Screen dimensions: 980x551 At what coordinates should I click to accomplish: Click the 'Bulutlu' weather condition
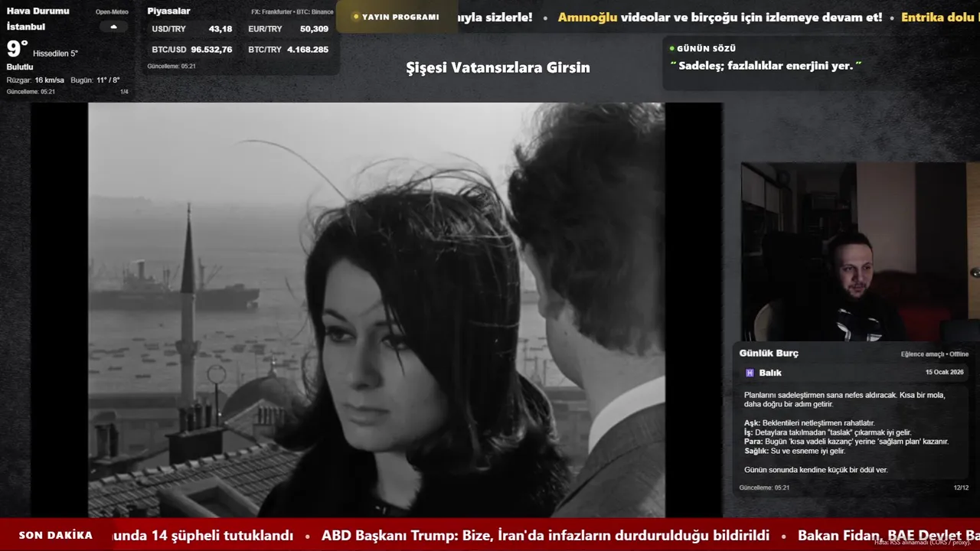tap(20, 67)
